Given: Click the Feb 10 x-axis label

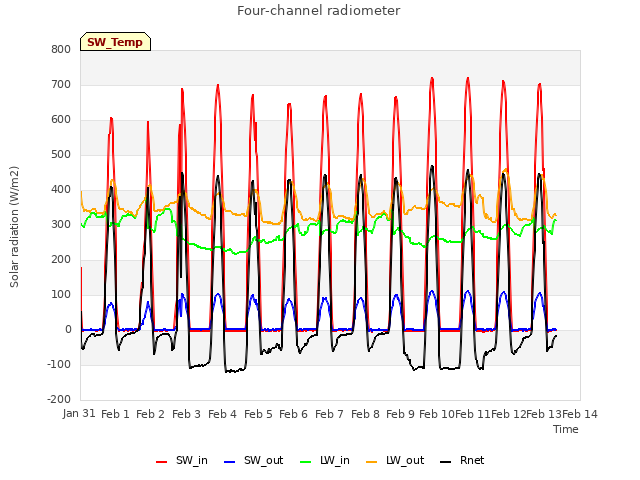Looking at the screenshot, I should coord(437,414).
